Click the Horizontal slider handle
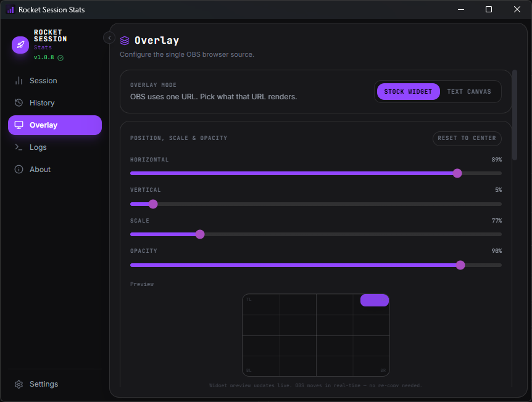 coord(457,173)
